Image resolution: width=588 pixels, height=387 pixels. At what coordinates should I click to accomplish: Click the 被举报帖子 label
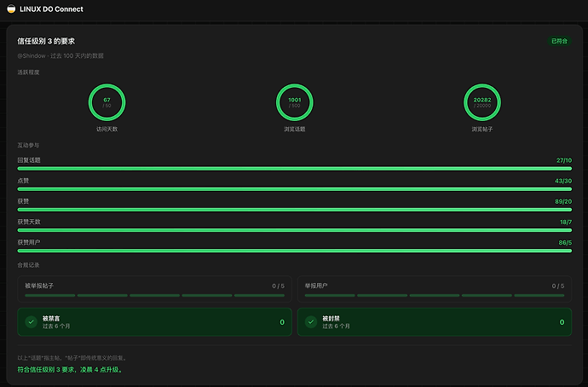(39, 286)
